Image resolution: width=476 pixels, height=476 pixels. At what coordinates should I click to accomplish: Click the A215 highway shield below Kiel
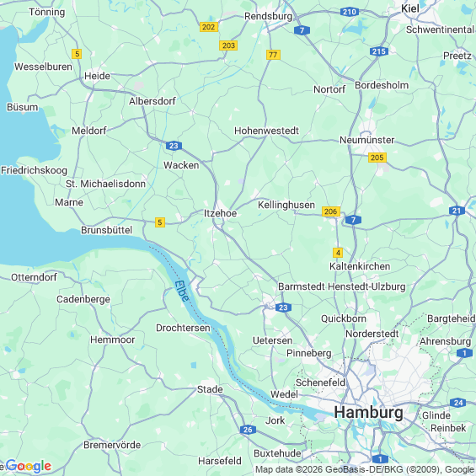coord(379,51)
